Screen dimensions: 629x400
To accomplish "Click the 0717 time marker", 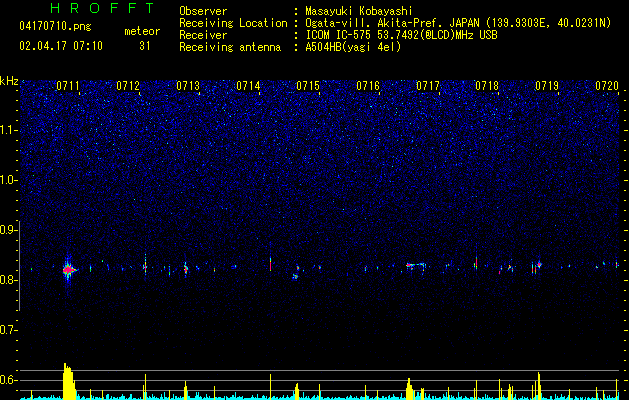I will pos(428,85).
